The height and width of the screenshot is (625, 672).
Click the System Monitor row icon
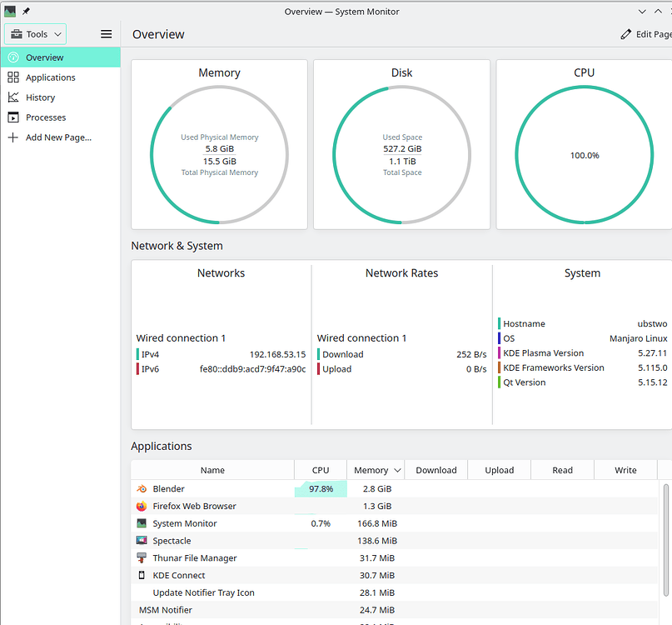142,523
